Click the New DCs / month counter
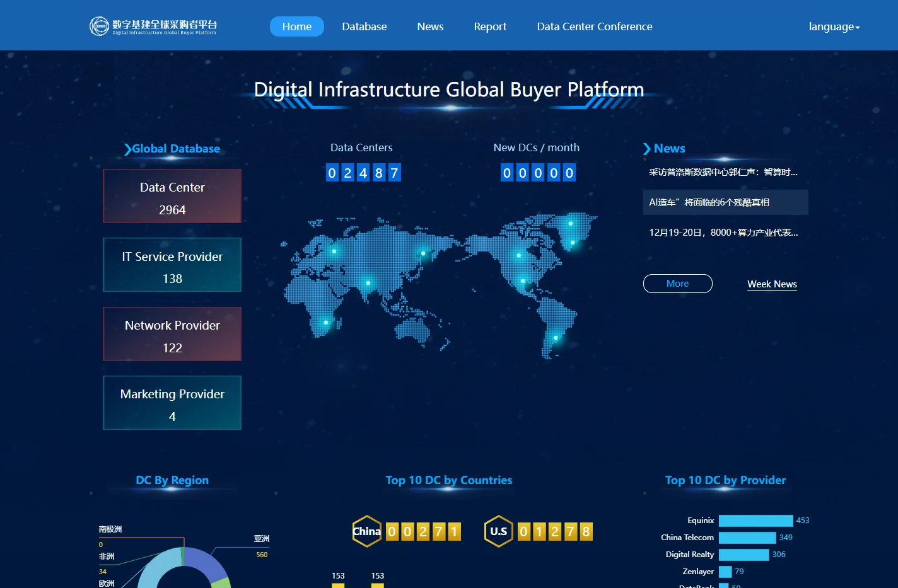 coord(538,173)
